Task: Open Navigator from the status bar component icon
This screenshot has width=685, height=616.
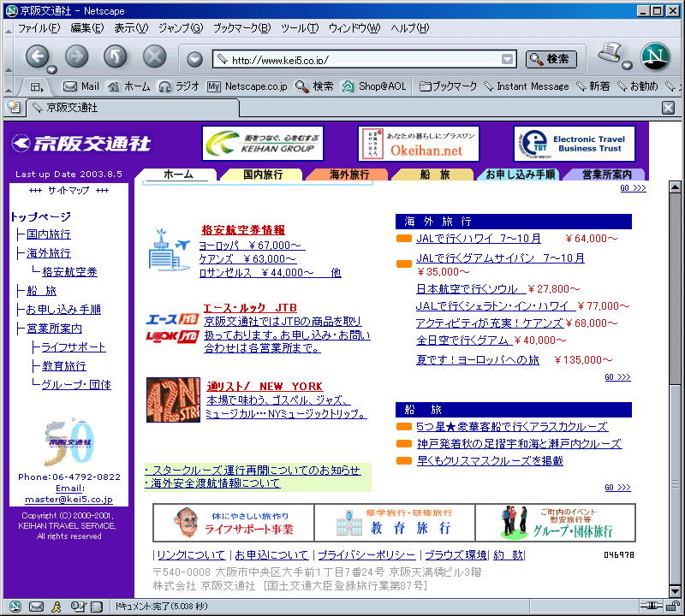Action: (15, 607)
